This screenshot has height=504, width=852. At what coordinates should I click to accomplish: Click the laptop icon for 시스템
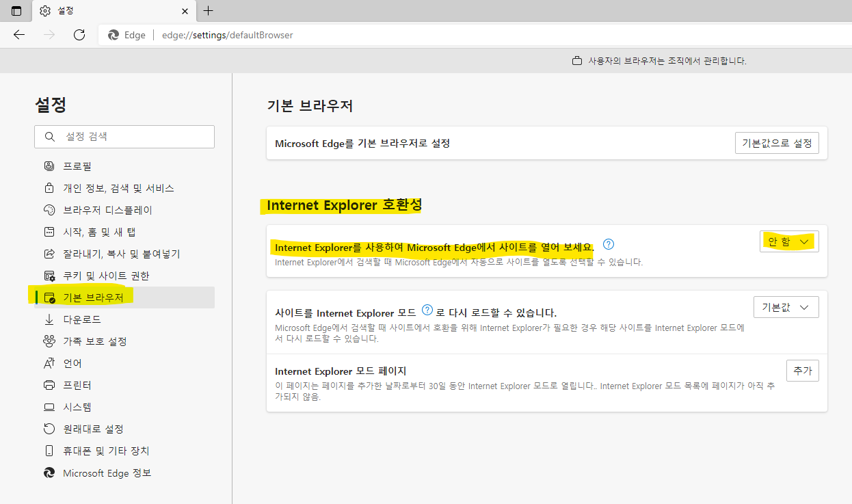pyautogui.click(x=49, y=407)
